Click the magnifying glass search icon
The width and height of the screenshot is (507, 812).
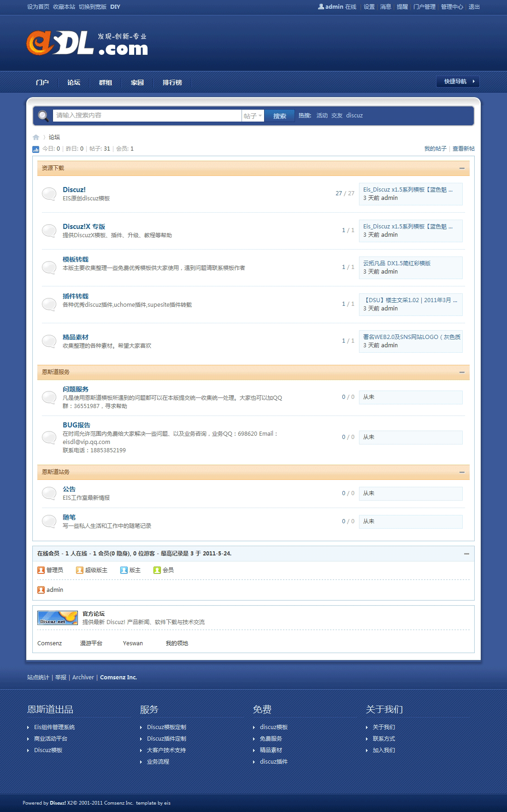[x=43, y=116]
